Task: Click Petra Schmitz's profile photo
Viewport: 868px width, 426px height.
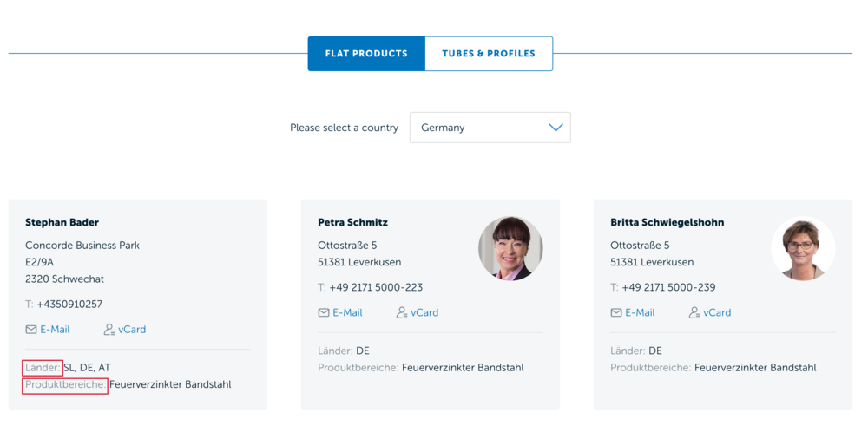Action: click(510, 248)
